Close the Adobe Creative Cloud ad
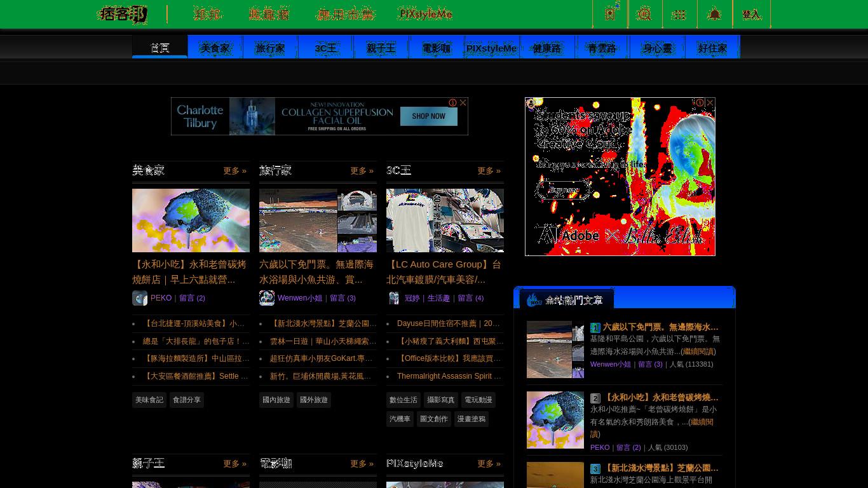The image size is (868, 488). pos(710,102)
